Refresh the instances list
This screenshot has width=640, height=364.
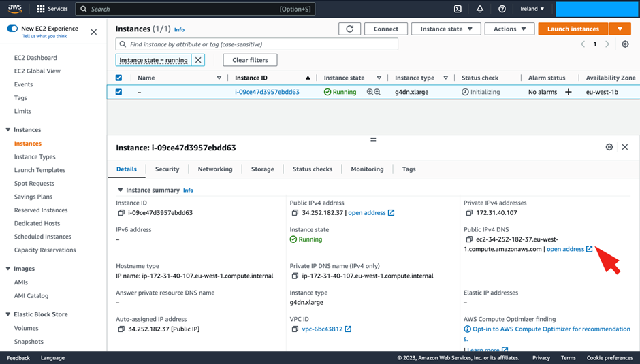click(350, 29)
